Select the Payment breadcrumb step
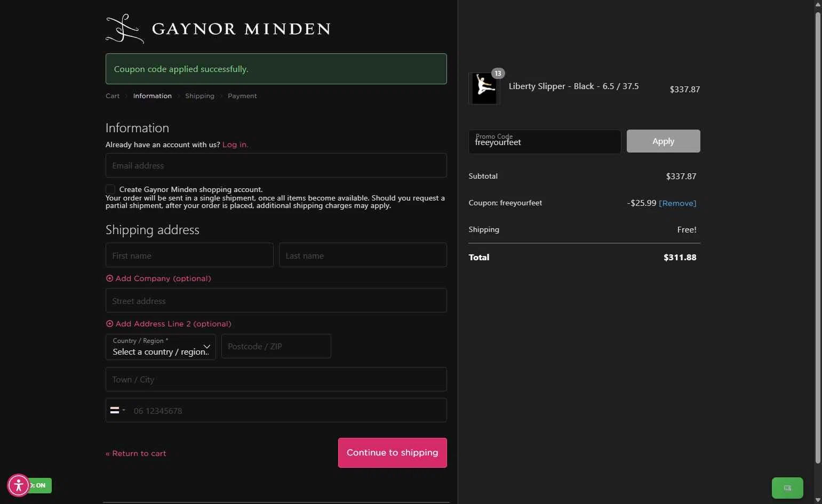Viewport: 822px width, 504px height. pyautogui.click(x=242, y=96)
